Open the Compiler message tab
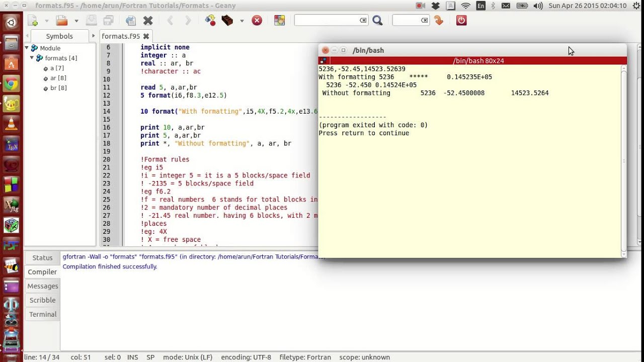644x362 pixels. point(42,271)
